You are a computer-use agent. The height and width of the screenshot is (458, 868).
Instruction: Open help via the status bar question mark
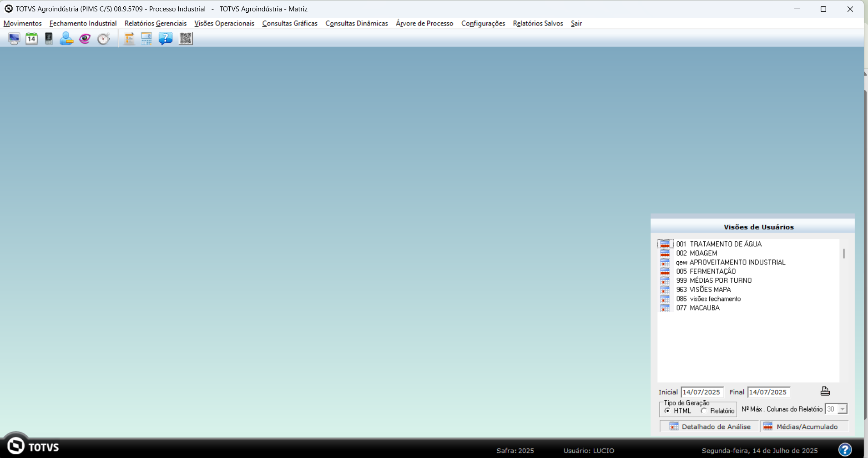coord(845,450)
